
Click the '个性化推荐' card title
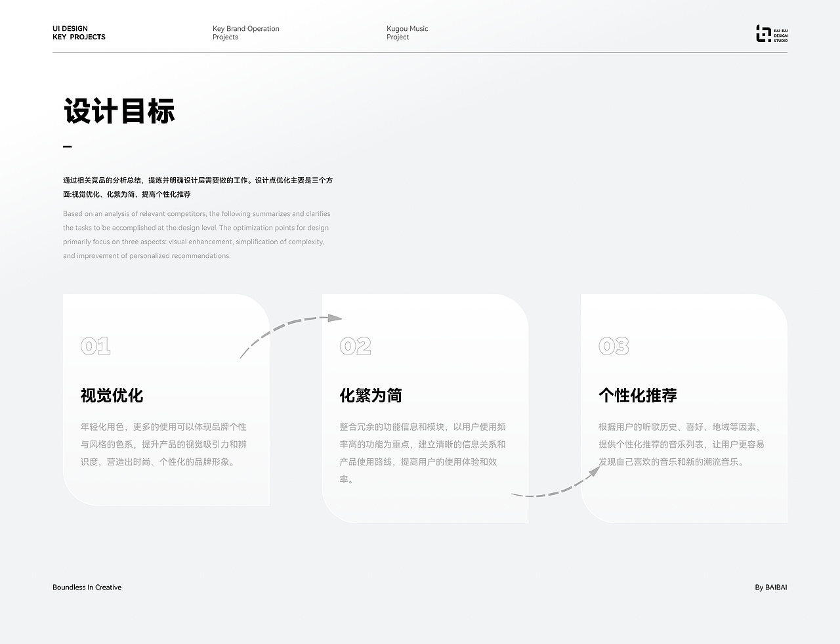[638, 395]
